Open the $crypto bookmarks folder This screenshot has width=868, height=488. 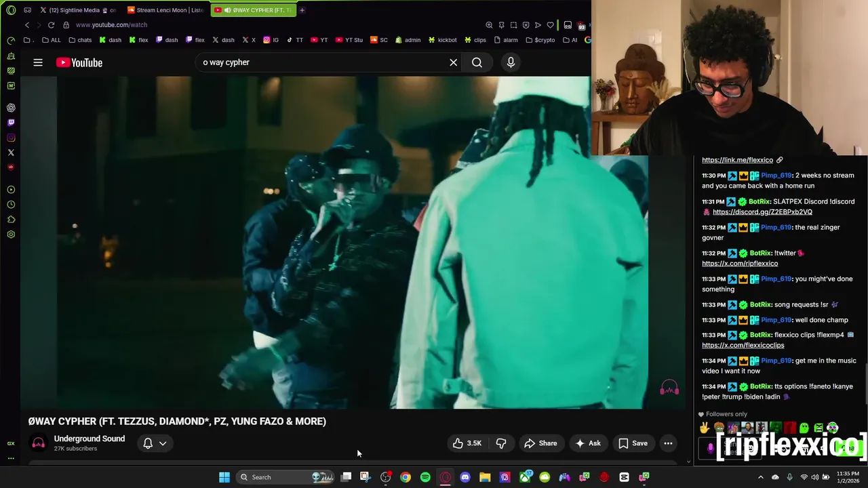pos(540,40)
